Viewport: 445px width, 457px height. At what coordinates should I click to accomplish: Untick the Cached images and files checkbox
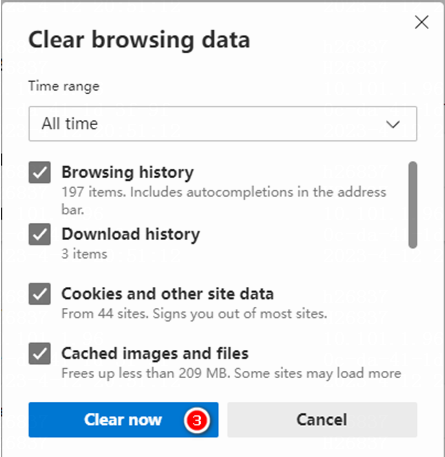pos(40,354)
